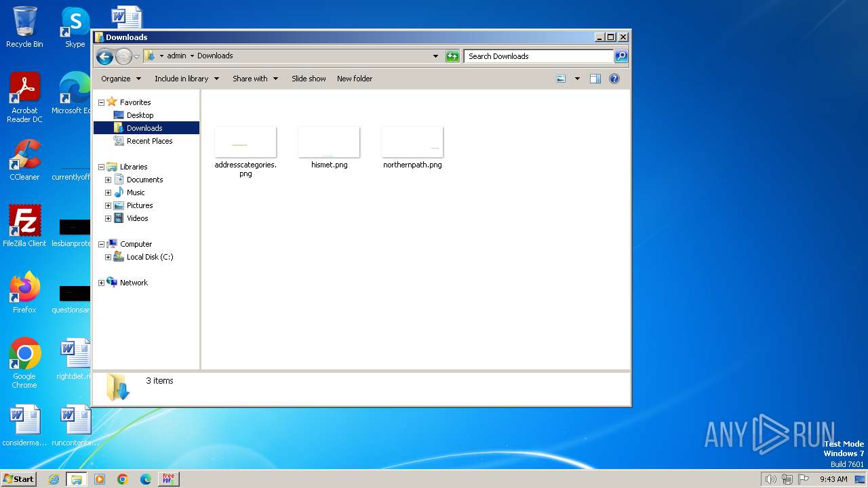
Task: Click into the Search Downloads field
Action: (539, 56)
